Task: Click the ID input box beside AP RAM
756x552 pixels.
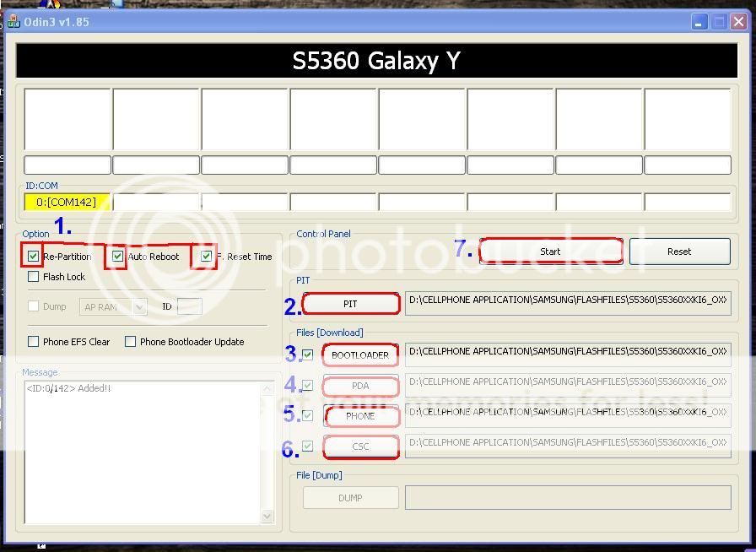Action: coord(190,306)
